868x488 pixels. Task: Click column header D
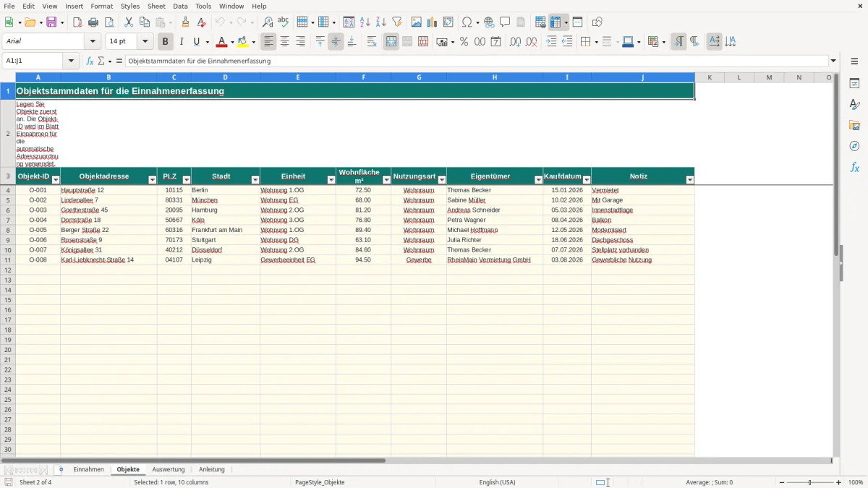pyautogui.click(x=225, y=77)
